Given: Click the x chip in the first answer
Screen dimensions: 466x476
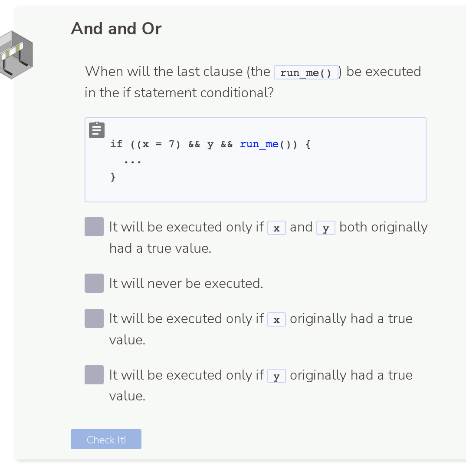Looking at the screenshot, I should click(276, 228).
